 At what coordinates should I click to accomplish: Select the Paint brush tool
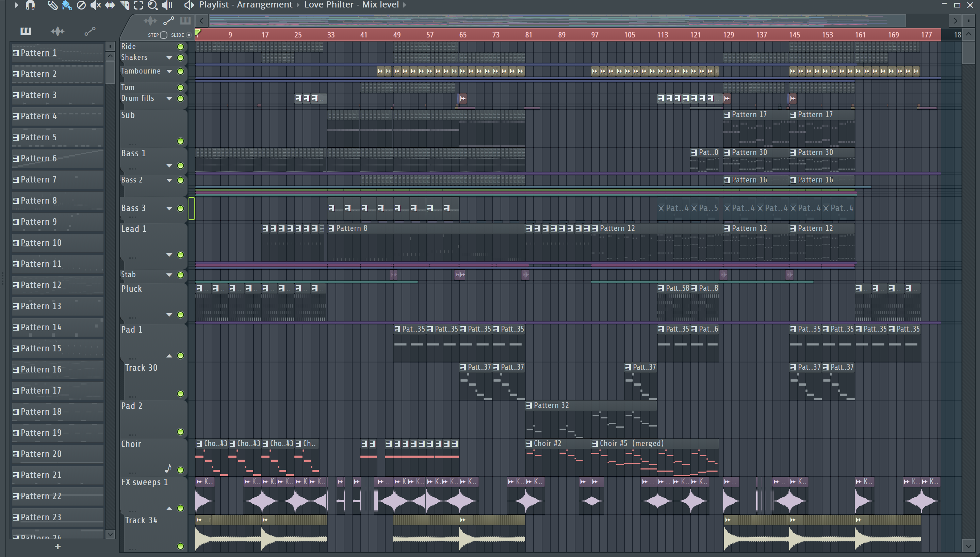click(67, 5)
